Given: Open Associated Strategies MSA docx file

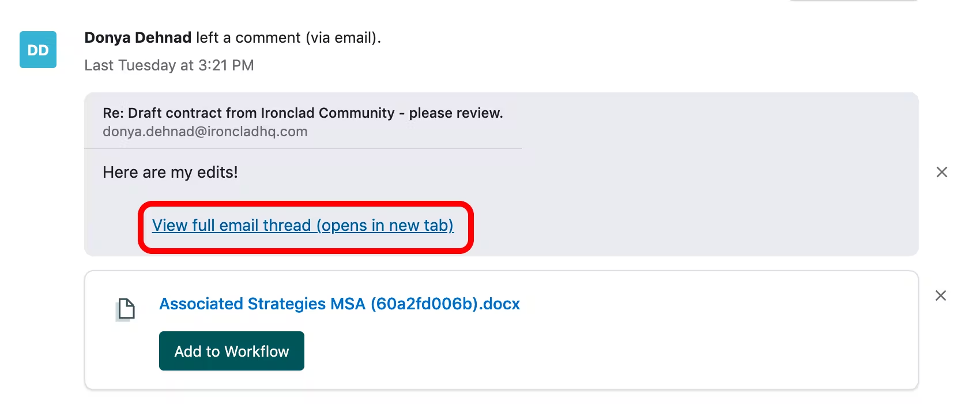Looking at the screenshot, I should (340, 304).
